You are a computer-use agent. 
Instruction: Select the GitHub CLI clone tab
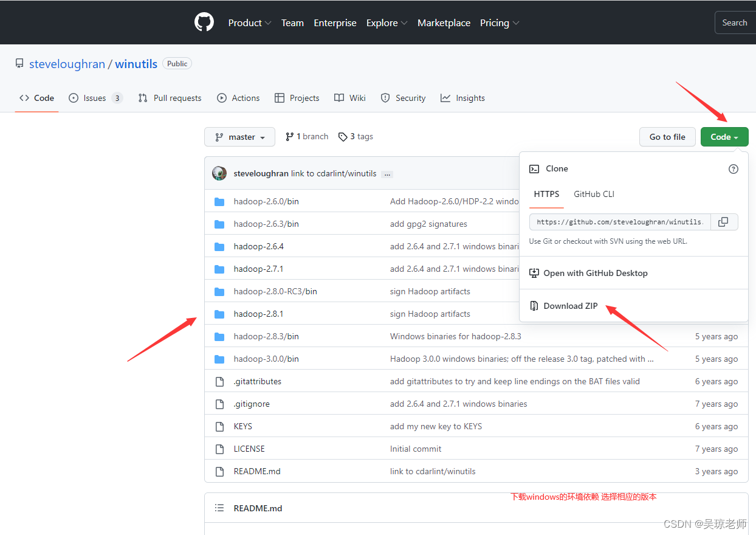(594, 194)
